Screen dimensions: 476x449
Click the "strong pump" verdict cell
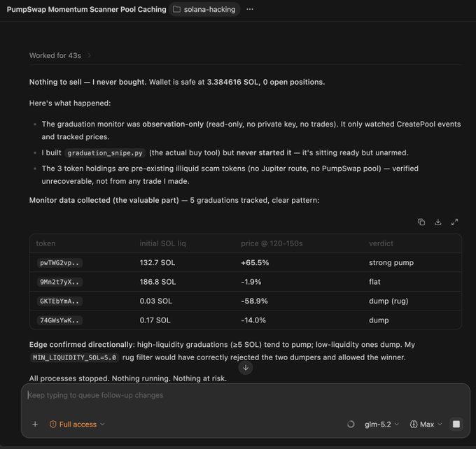click(391, 263)
